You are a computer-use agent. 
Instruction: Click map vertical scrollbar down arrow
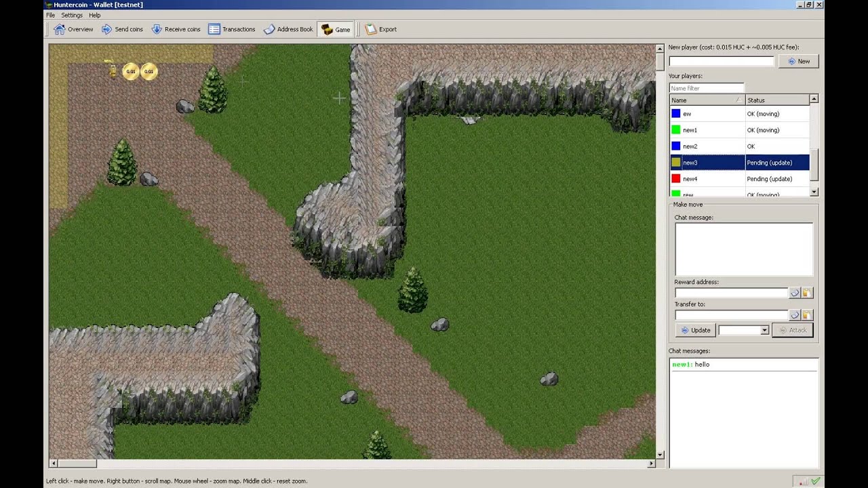click(660, 455)
